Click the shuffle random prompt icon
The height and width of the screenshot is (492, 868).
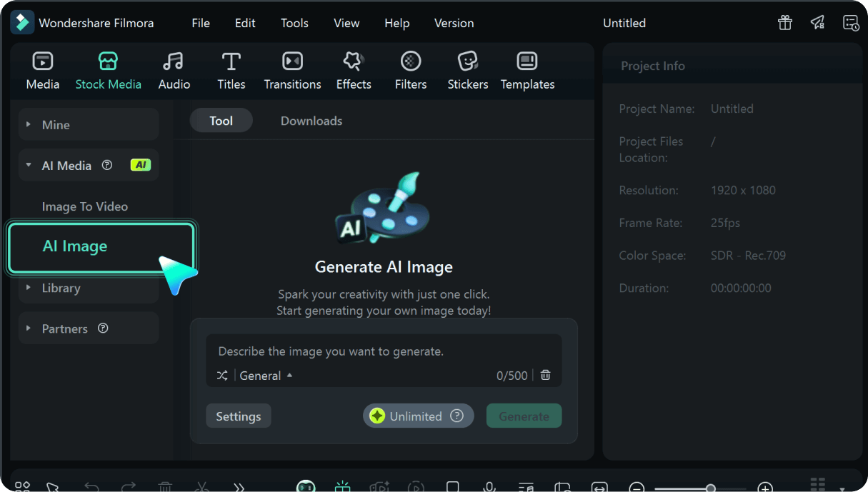[x=222, y=376]
